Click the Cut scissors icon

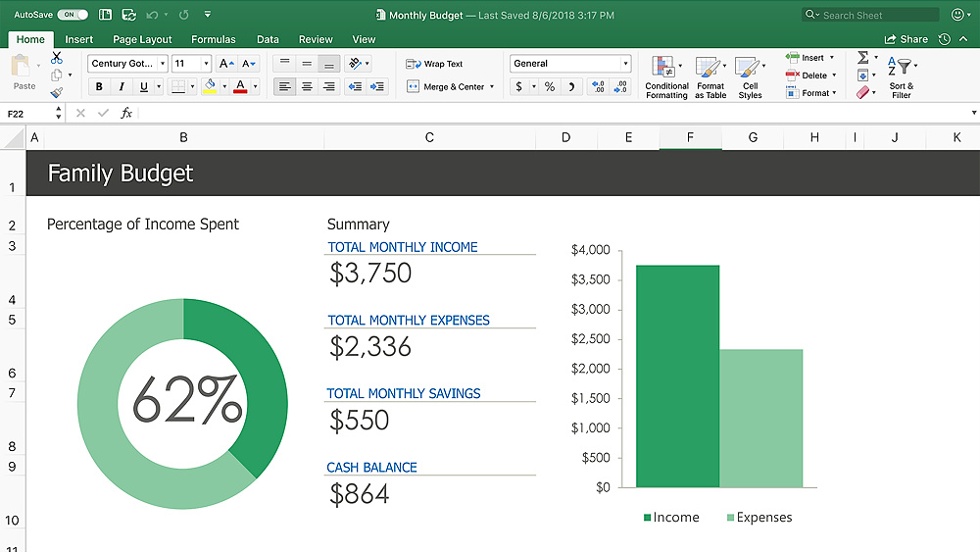tap(56, 58)
